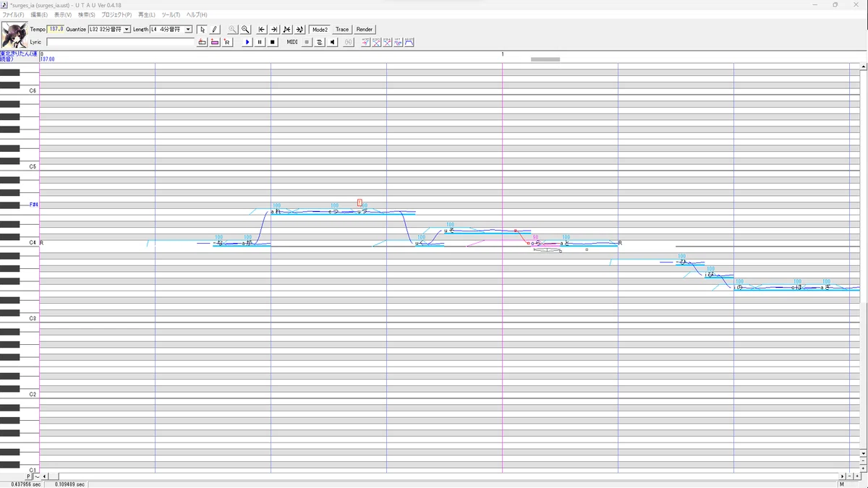868x488 pixels.
Task: Open the ツール(T) menu
Action: click(171, 15)
